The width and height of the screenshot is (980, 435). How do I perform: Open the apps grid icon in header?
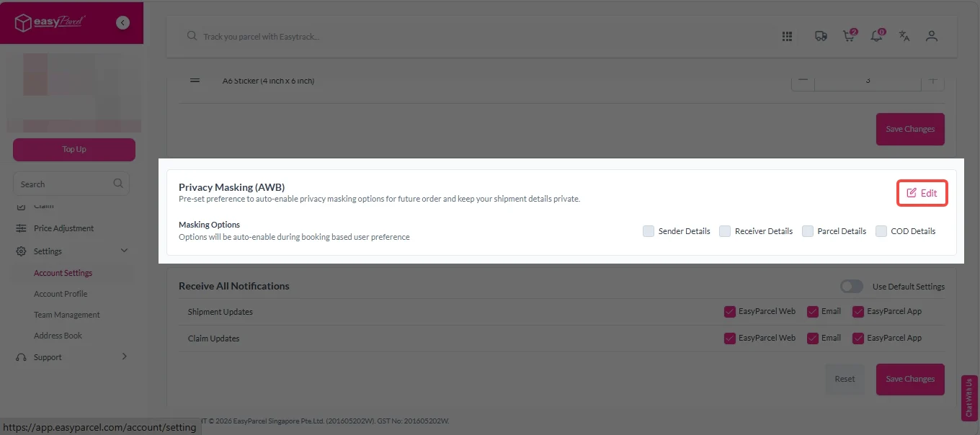[x=787, y=36]
